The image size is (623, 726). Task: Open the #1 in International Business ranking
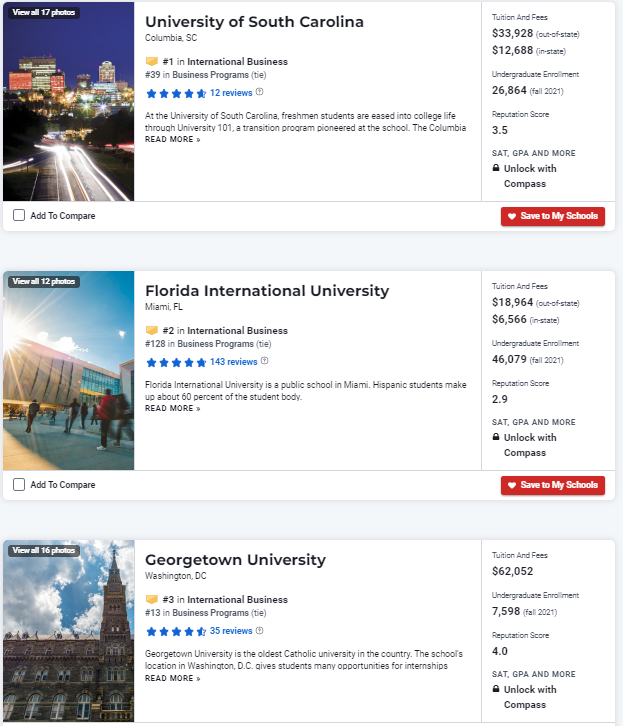click(225, 62)
